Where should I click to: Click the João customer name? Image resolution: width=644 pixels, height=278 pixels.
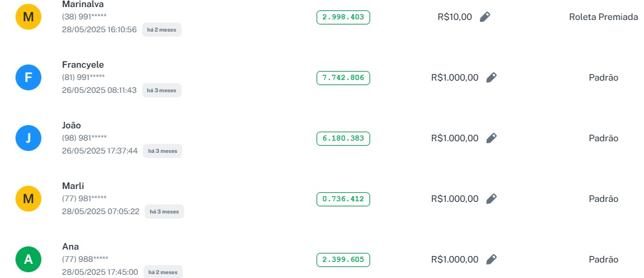(x=71, y=125)
